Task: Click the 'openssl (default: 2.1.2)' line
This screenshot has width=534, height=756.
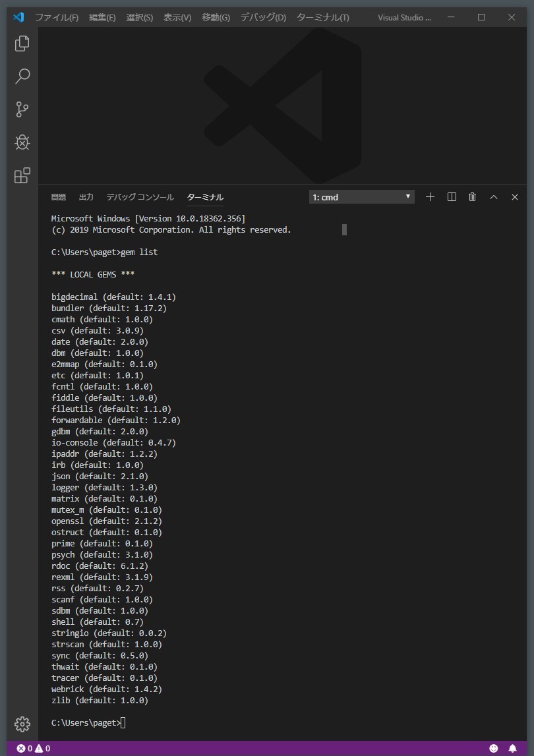Action: tap(107, 521)
